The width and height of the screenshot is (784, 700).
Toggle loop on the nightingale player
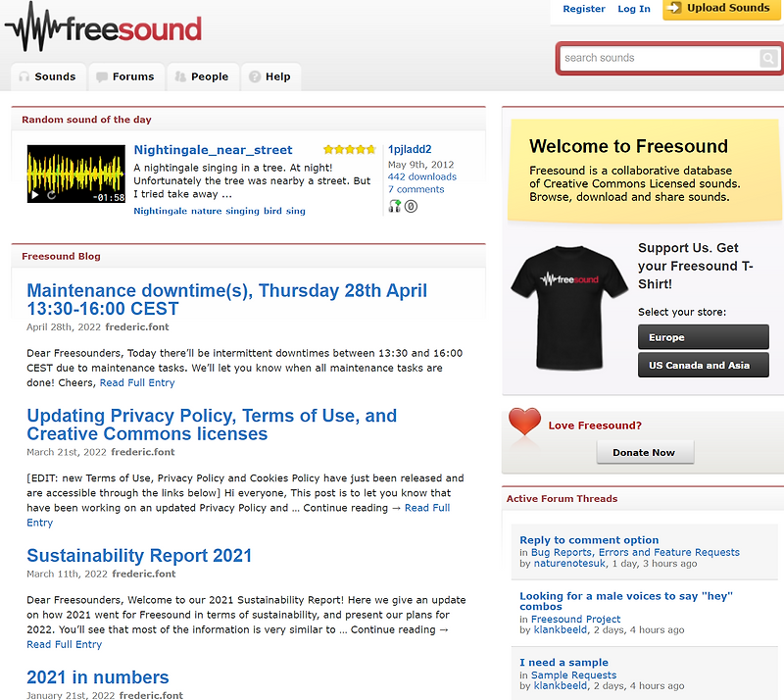[x=51, y=195]
